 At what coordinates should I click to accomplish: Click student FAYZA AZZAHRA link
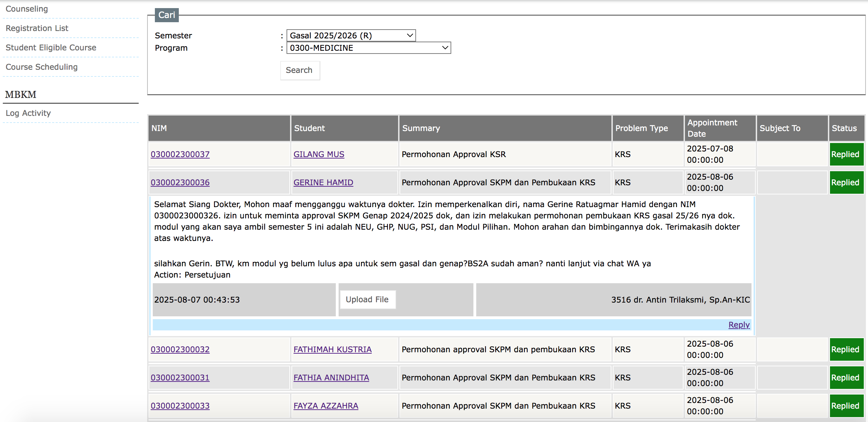tap(326, 406)
